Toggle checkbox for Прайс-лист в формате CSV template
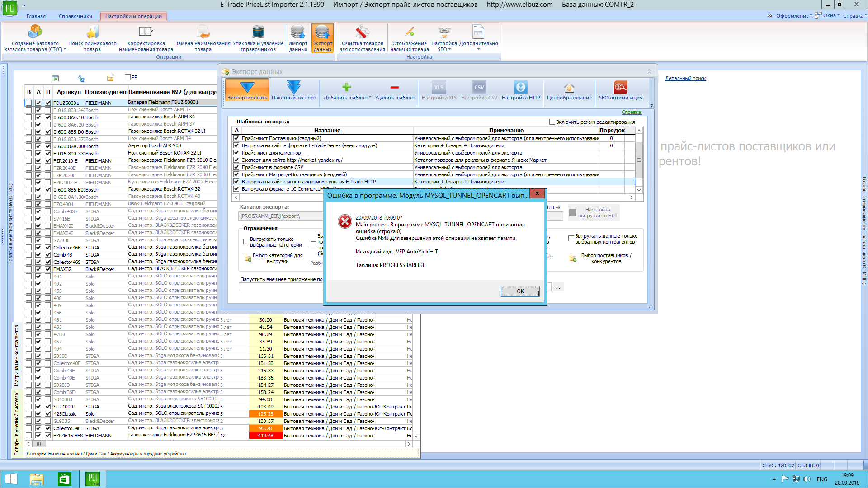The image size is (868, 488). 236,167
